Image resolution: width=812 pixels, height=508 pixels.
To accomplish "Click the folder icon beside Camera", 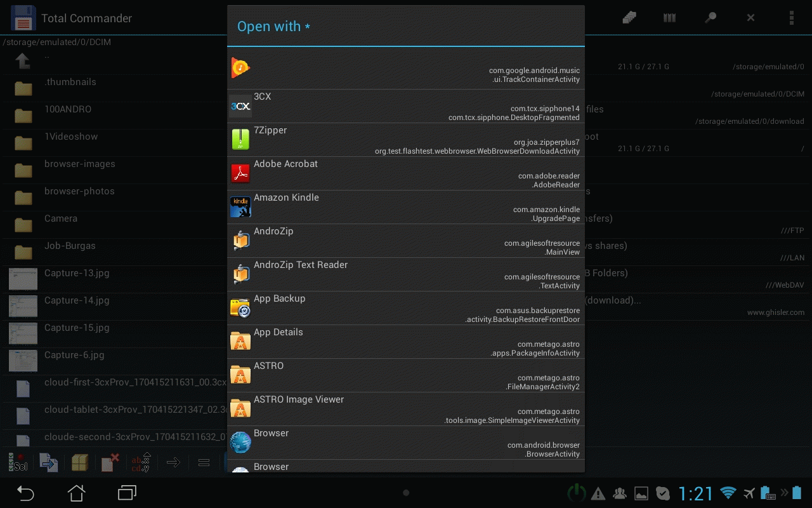I will click(23, 225).
